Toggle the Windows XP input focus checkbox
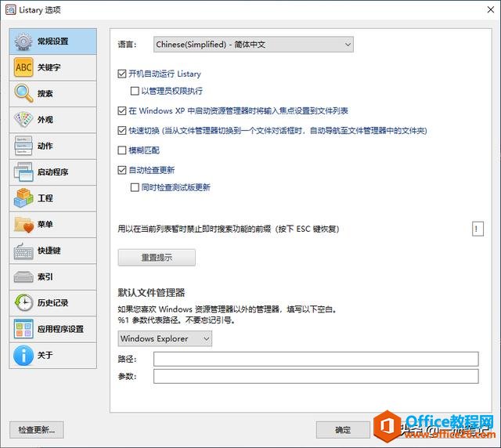 tap(122, 111)
